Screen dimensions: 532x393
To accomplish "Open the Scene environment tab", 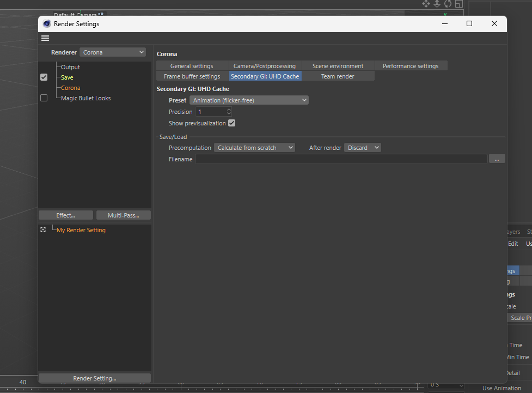I will 338,66.
